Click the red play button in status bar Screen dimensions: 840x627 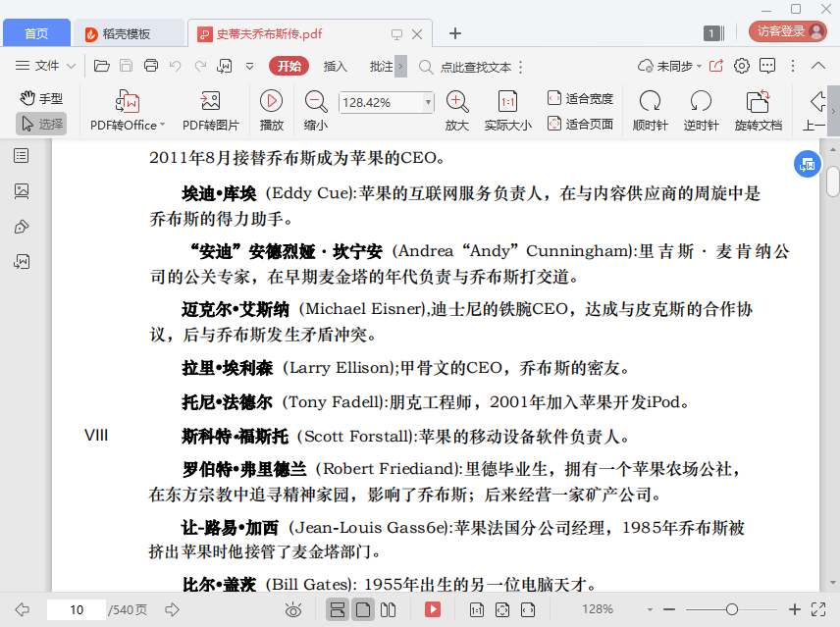click(x=433, y=609)
